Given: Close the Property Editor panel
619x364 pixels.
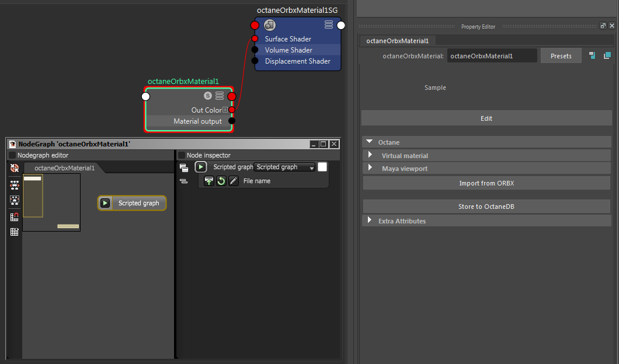Looking at the screenshot, I should pyautogui.click(x=611, y=26).
